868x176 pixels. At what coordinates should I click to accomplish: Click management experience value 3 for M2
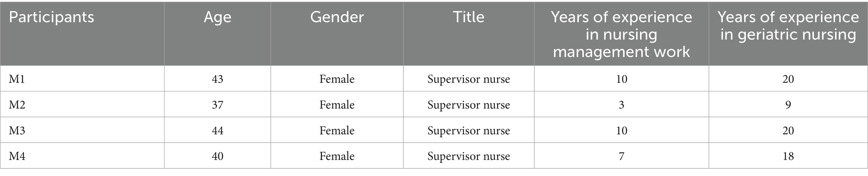(x=621, y=105)
